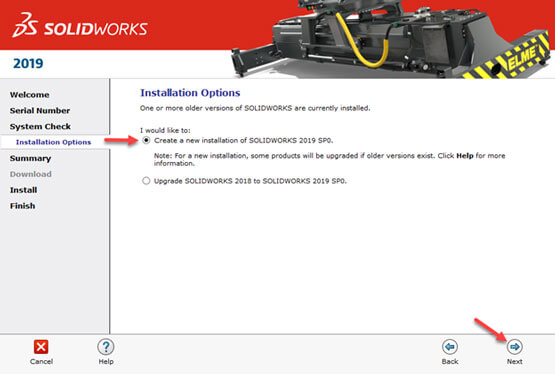Proceed with the Next arrow icon
This screenshot has width=555, height=374.
tap(514, 347)
